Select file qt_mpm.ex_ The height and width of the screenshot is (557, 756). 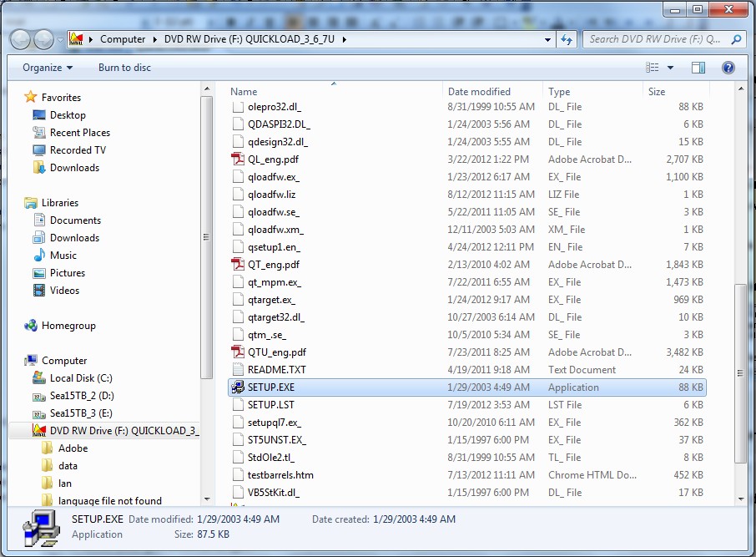(275, 282)
